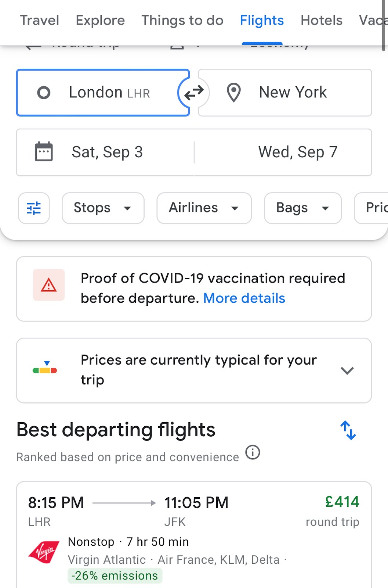Open More details vaccination link
Screen dimensions: 388x588
pyautogui.click(x=244, y=298)
